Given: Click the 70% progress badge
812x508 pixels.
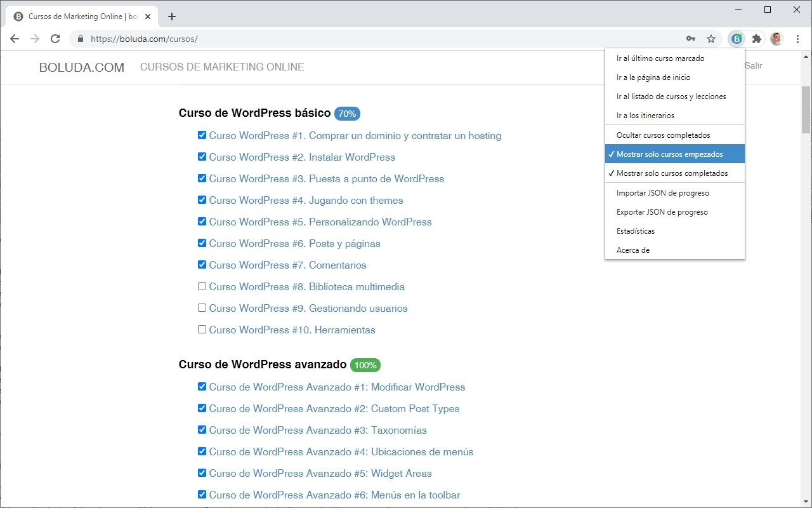Looking at the screenshot, I should 347,114.
